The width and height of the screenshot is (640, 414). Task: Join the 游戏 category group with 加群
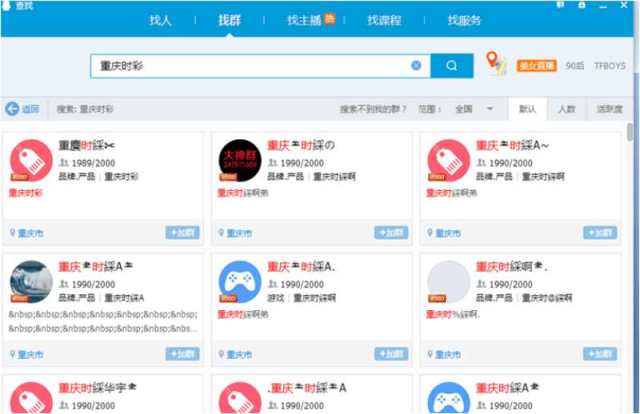(x=391, y=354)
